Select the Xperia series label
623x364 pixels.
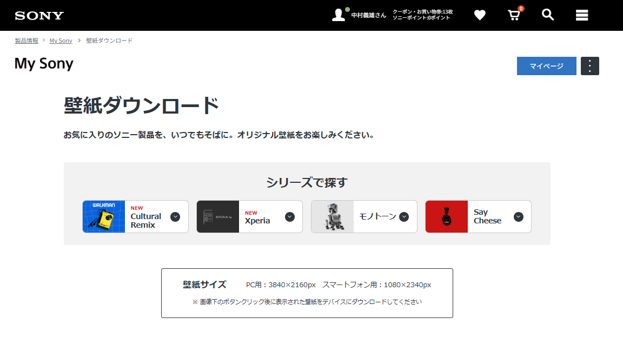257,221
